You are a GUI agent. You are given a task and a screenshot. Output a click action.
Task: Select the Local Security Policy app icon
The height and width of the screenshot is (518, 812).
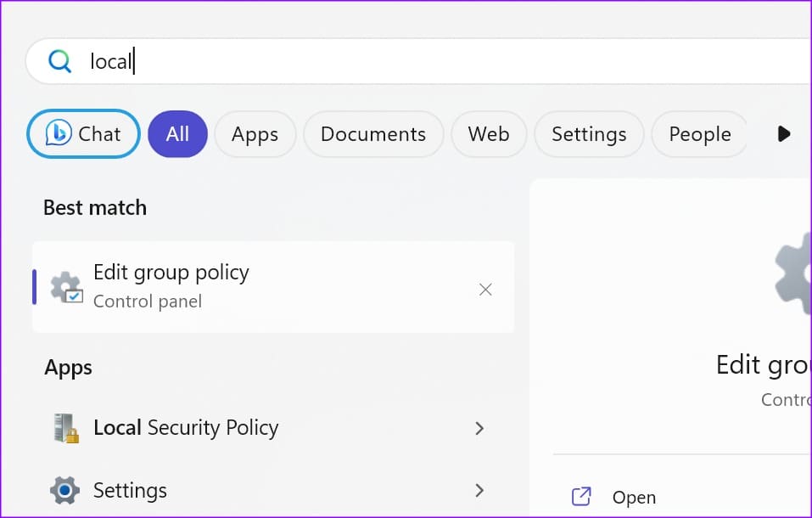(64, 427)
